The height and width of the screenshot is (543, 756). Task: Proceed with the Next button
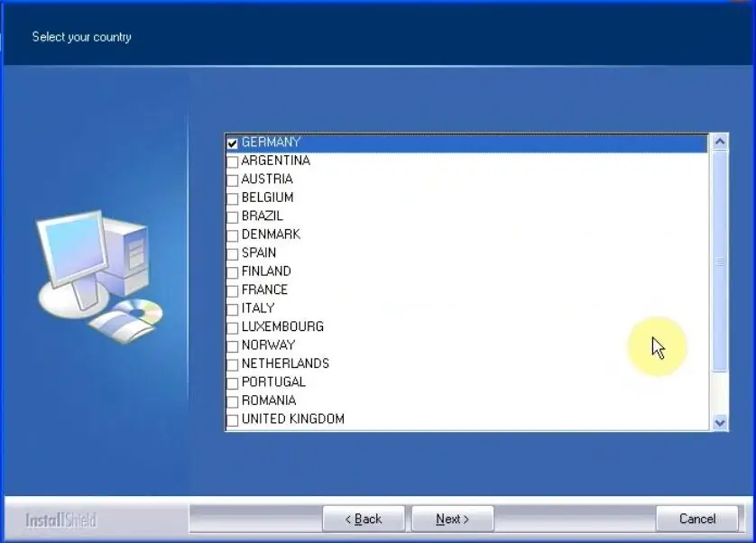[x=452, y=519]
